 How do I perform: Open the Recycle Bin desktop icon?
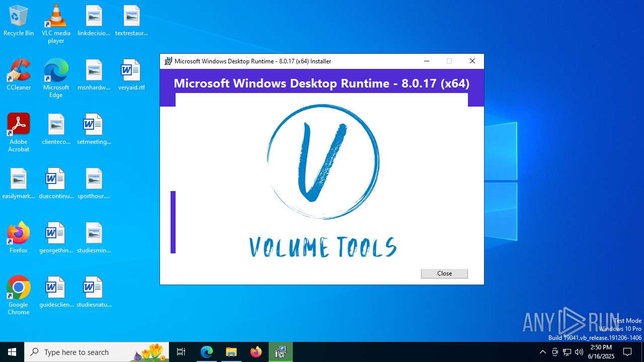19,21
